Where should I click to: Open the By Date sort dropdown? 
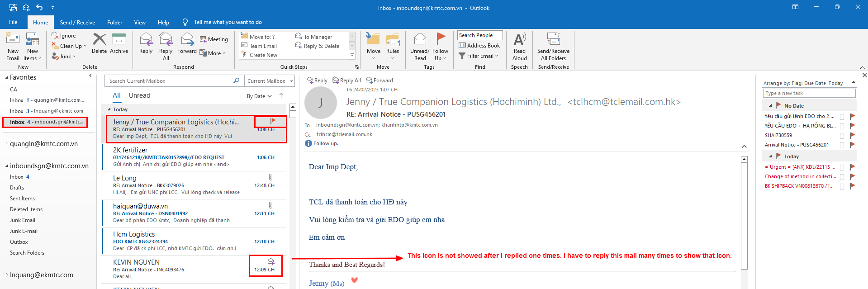point(259,96)
